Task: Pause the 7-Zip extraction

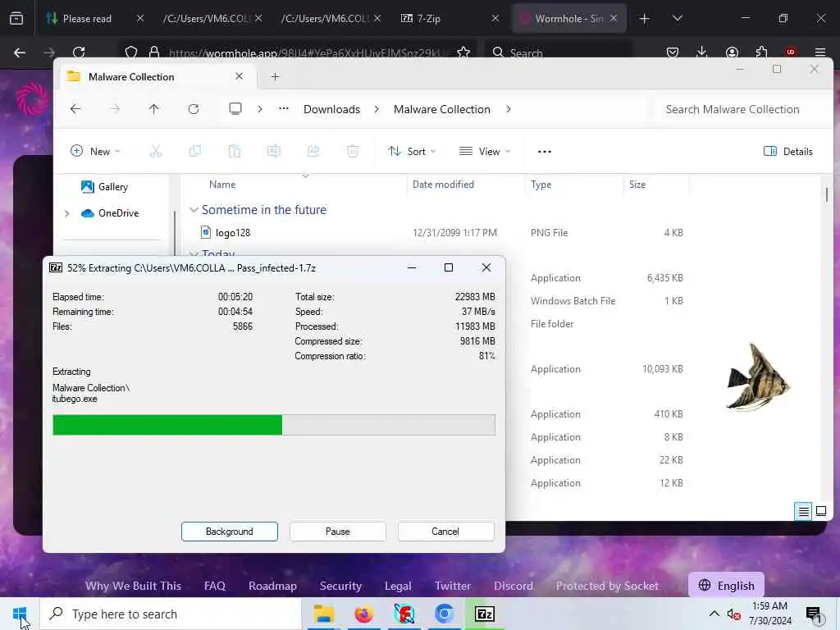Action: (337, 532)
